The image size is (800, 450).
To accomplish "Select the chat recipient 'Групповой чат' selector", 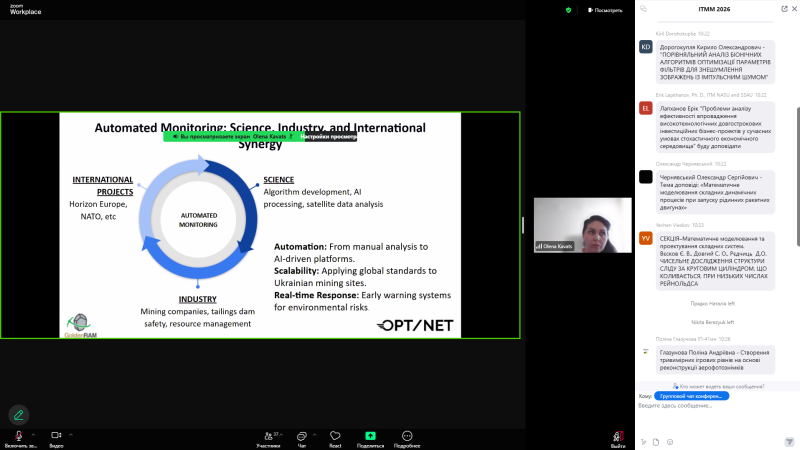I will pos(692,396).
